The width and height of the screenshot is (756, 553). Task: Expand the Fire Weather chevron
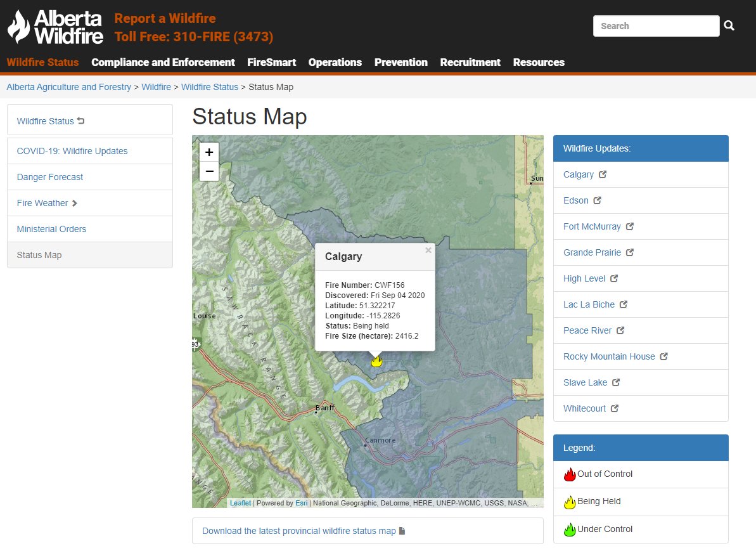(75, 203)
